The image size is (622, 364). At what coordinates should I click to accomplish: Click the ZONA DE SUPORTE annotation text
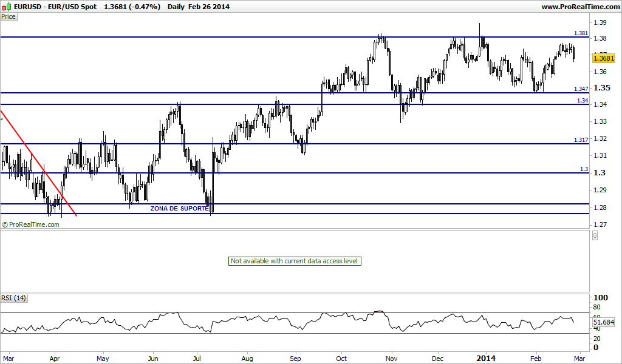pyautogui.click(x=179, y=208)
